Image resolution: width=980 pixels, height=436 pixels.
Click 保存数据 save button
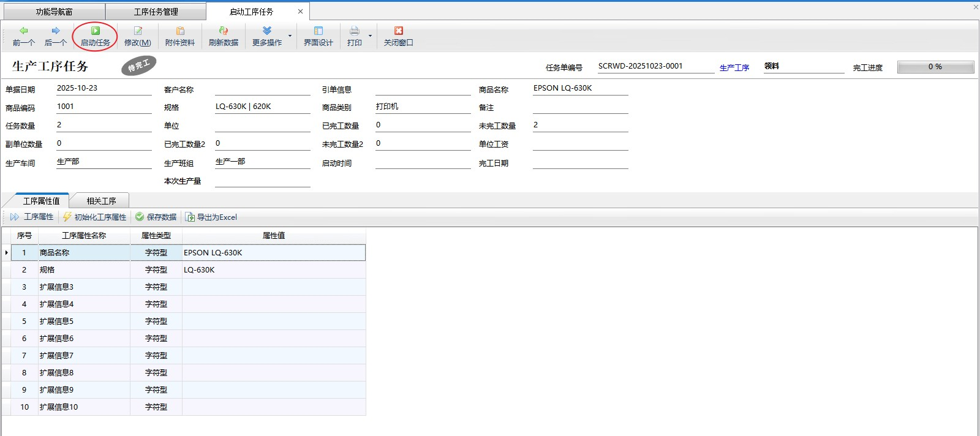pos(156,217)
